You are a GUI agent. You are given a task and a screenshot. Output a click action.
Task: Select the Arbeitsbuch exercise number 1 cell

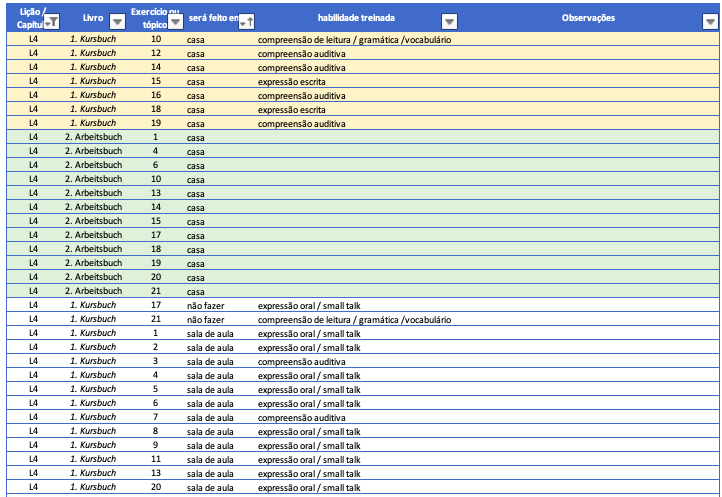click(x=155, y=137)
